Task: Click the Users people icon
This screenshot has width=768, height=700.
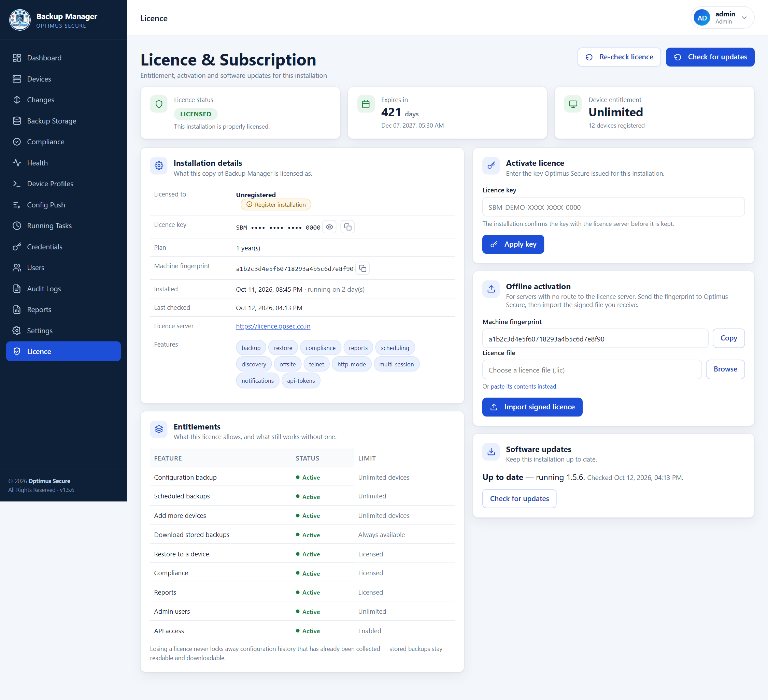Action: click(x=17, y=267)
